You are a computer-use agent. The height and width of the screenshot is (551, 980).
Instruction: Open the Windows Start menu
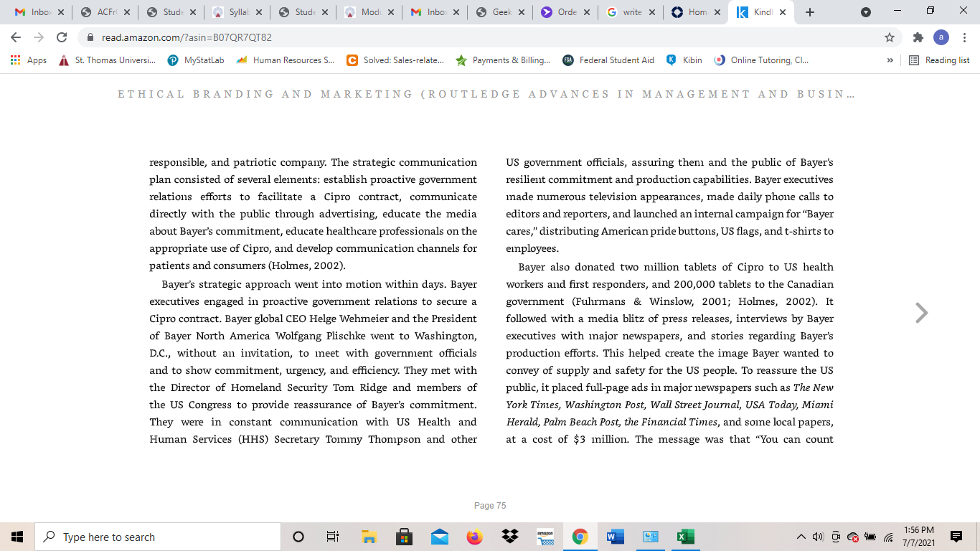click(x=17, y=537)
